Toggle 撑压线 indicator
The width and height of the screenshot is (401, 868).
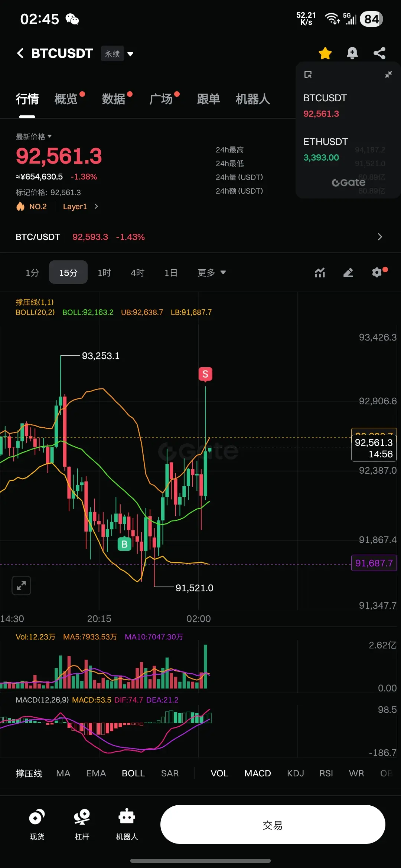(29, 773)
